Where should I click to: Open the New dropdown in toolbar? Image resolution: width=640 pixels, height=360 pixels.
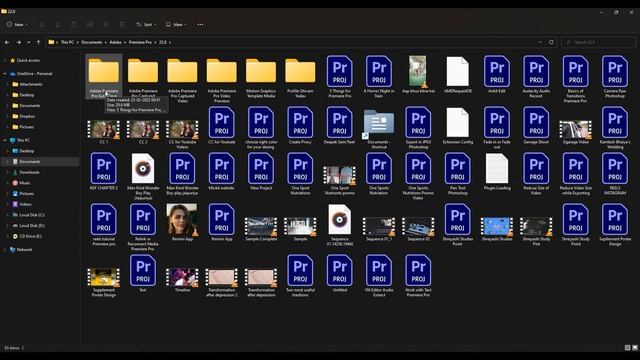pyautogui.click(x=17, y=24)
